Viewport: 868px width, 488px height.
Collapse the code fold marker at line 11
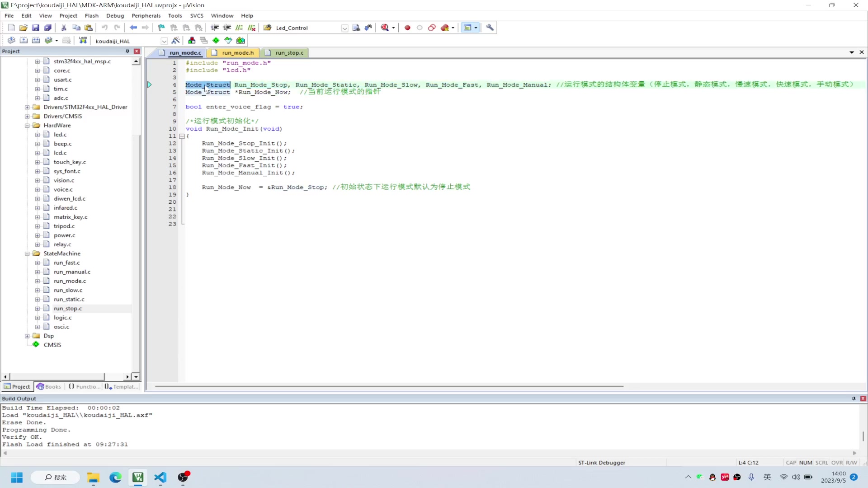[182, 136]
